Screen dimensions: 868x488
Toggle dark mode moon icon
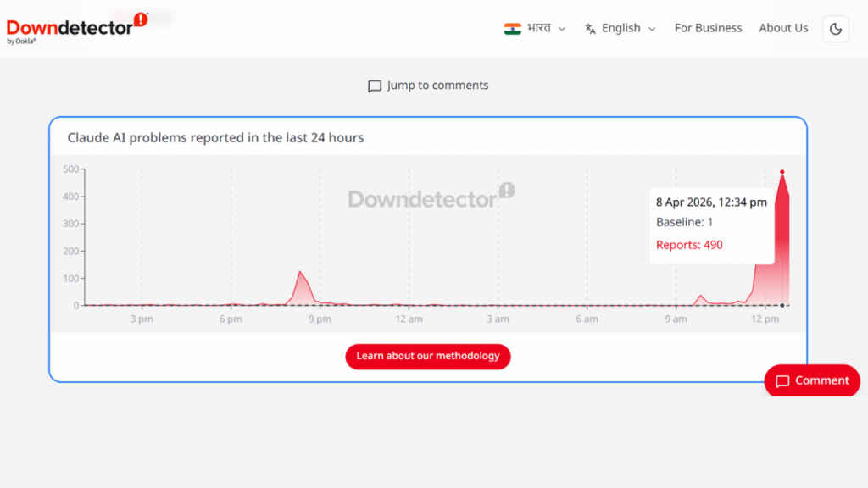[836, 29]
